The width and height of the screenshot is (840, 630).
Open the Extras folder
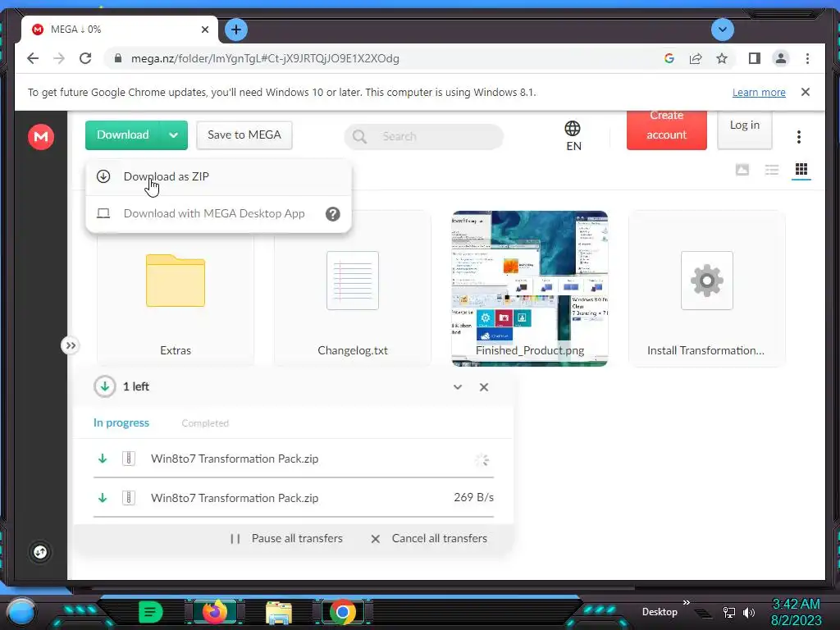176,290
